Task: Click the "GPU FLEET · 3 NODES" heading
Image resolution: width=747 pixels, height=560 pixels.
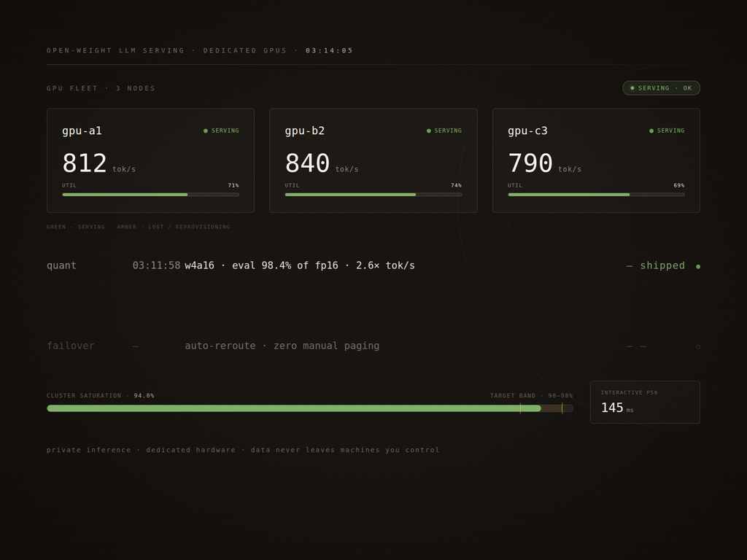Action: pyautogui.click(x=101, y=88)
